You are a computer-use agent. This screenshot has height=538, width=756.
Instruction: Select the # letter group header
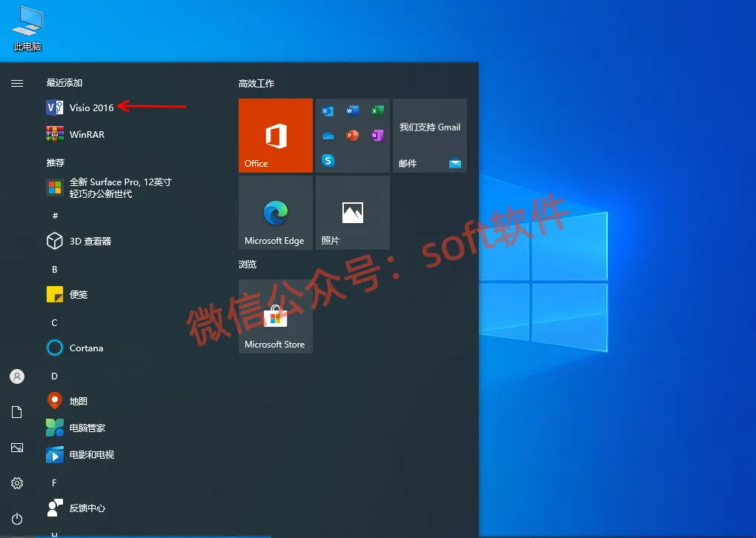click(55, 216)
